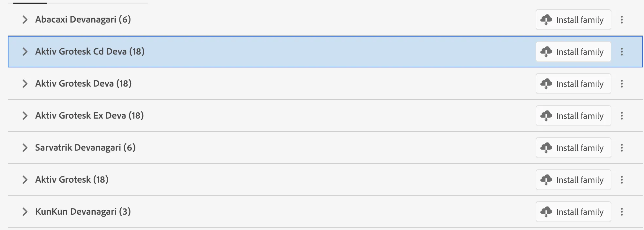Open more options for KunKun Devanagari
This screenshot has width=644, height=230.
622,212
